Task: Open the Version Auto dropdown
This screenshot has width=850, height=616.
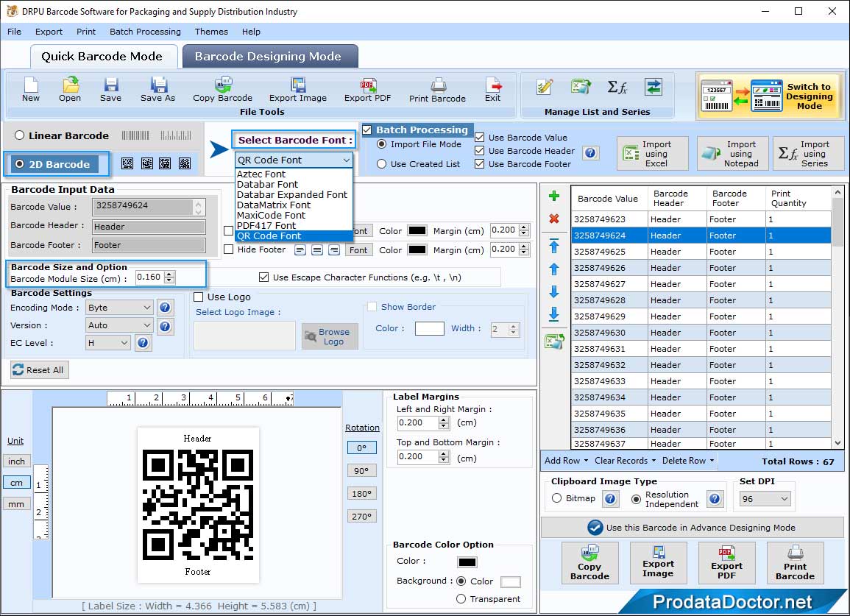Action: pyautogui.click(x=119, y=325)
